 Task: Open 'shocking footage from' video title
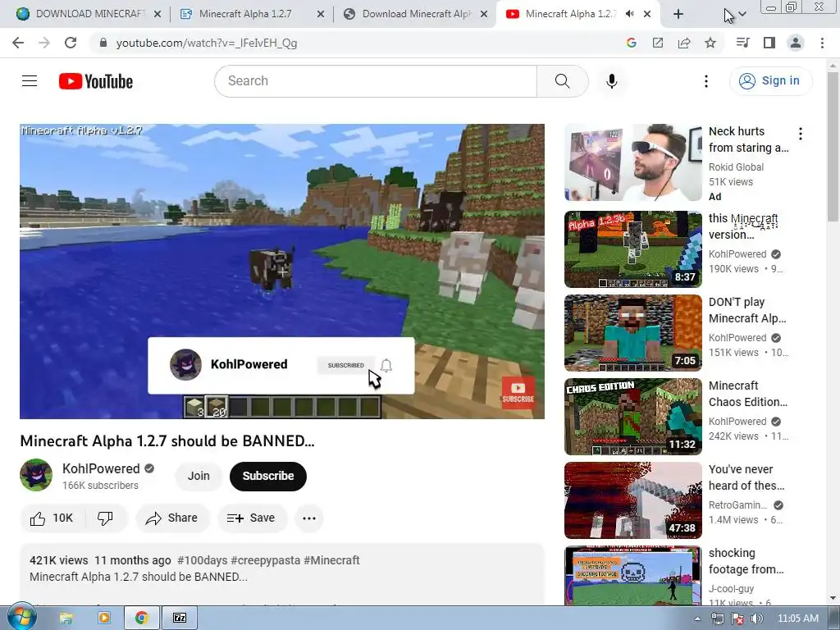tap(746, 561)
